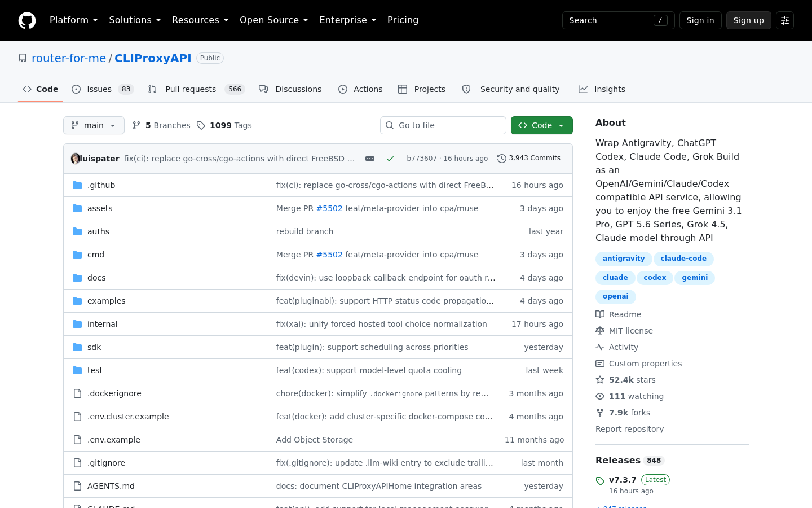Open the green Code dropdown button

(541, 125)
